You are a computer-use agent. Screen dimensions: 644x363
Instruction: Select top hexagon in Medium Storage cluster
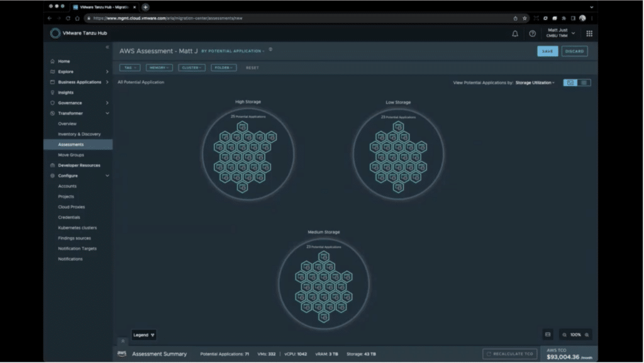coord(324,257)
